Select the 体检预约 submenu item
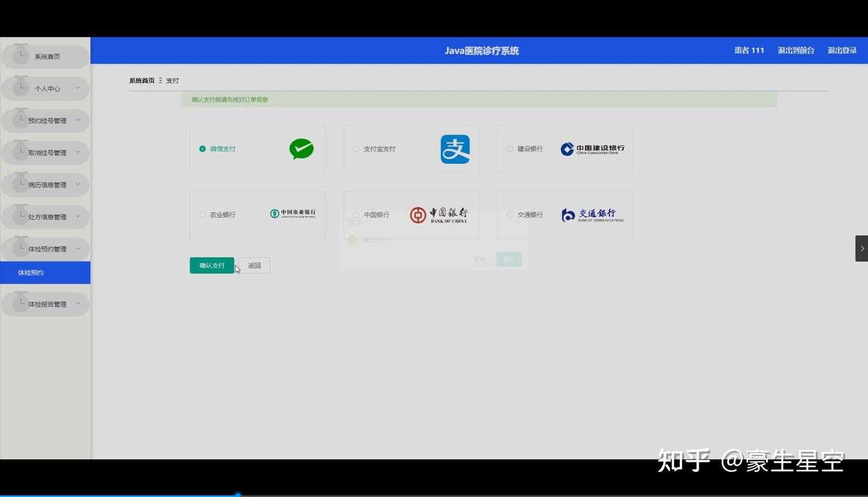Screen dimensions: 868x497 point(45,273)
